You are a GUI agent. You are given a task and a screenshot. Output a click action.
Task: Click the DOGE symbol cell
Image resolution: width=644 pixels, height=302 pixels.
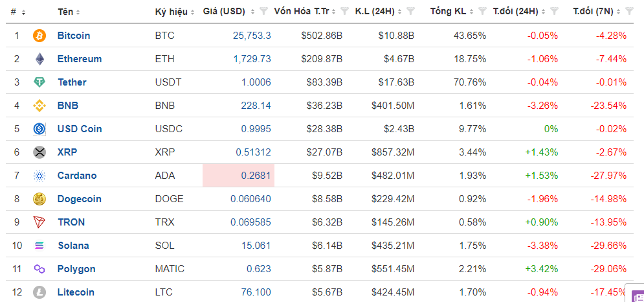[169, 199]
